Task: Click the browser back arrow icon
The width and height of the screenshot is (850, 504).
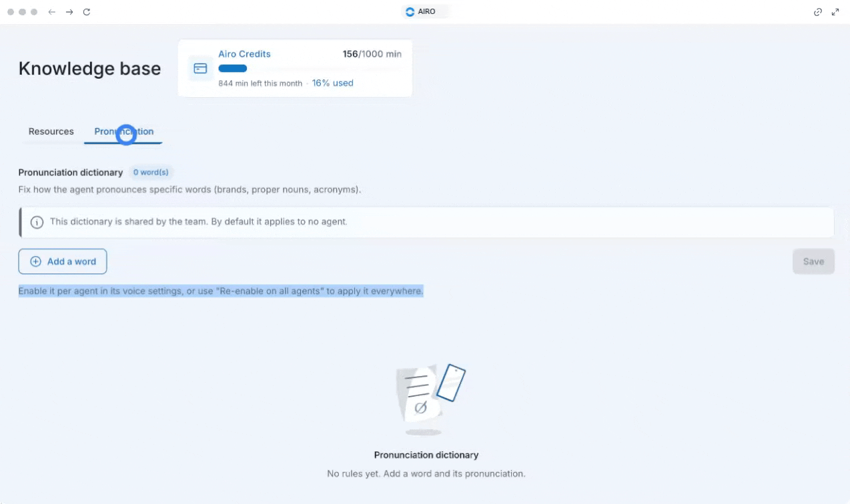Action: click(x=52, y=12)
